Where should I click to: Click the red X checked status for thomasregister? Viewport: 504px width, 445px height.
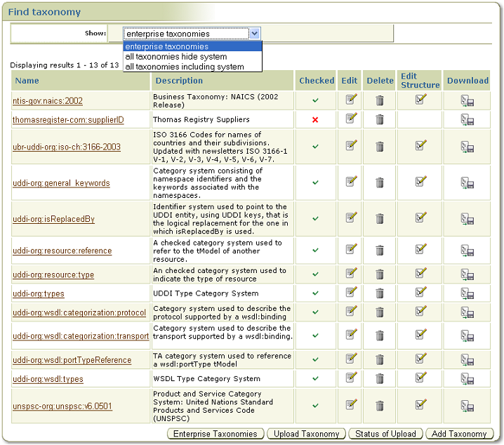pos(315,120)
